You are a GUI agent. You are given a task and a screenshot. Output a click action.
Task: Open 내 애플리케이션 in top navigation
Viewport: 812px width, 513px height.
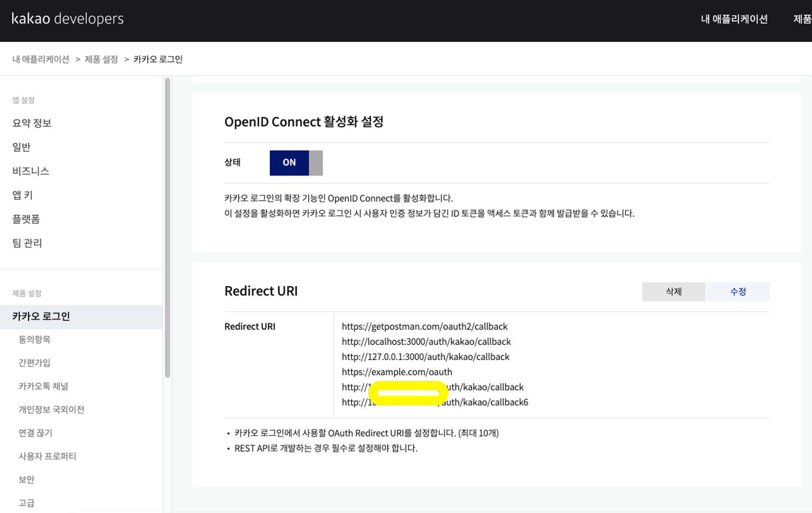734,19
